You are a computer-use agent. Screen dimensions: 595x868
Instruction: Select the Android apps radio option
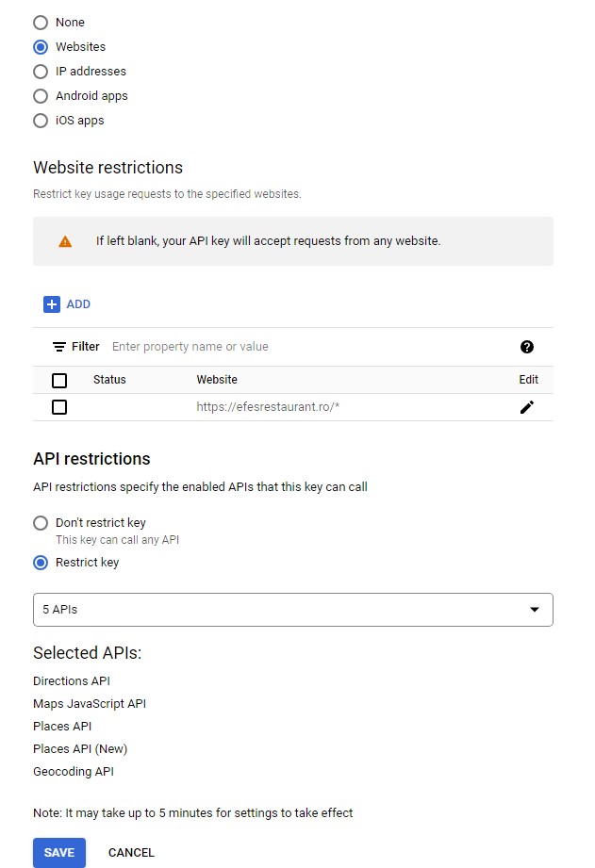pyautogui.click(x=41, y=96)
